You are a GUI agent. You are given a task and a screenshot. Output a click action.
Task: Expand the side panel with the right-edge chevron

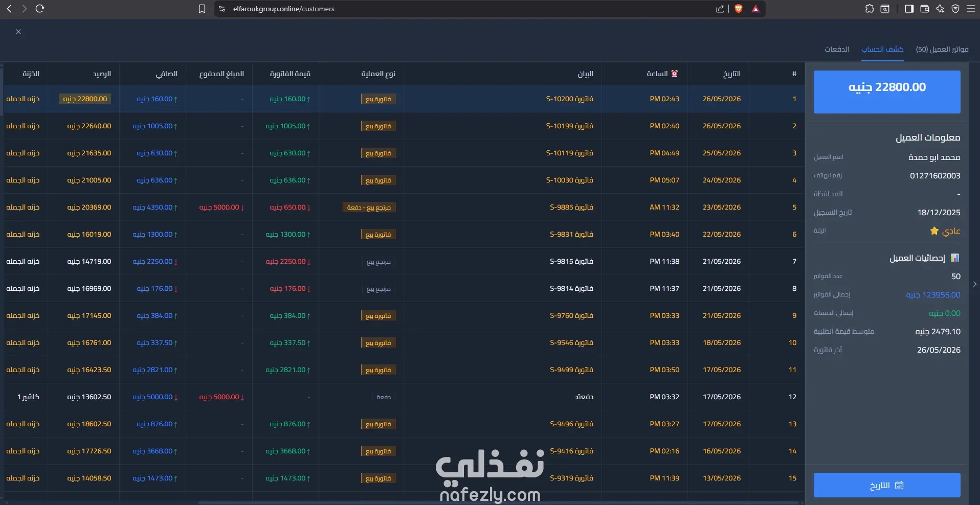[x=975, y=284]
